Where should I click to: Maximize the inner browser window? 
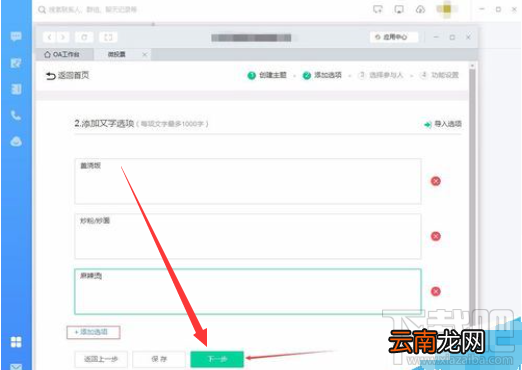point(452,37)
